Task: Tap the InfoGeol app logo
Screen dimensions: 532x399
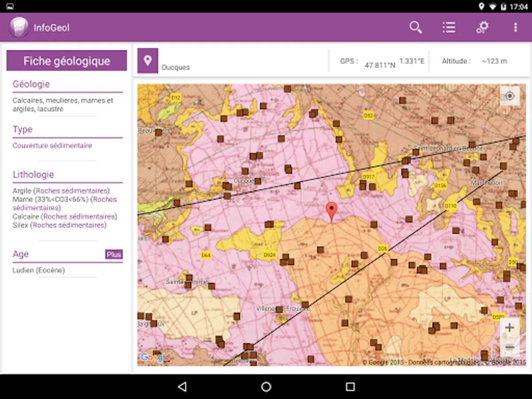Action: coord(19,27)
